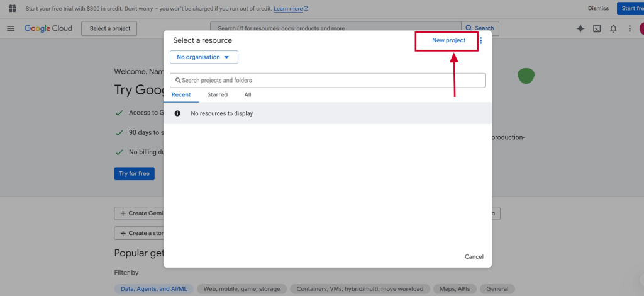Open the top bar three-dot settings menu
This screenshot has height=296, width=644.
[x=629, y=28]
